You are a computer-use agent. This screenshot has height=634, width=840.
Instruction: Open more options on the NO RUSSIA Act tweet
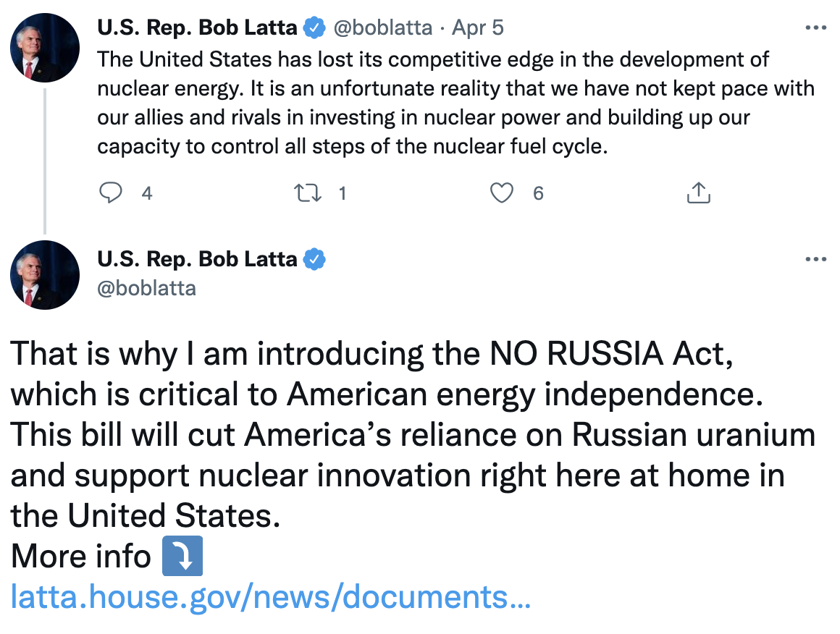pyautogui.click(x=815, y=260)
